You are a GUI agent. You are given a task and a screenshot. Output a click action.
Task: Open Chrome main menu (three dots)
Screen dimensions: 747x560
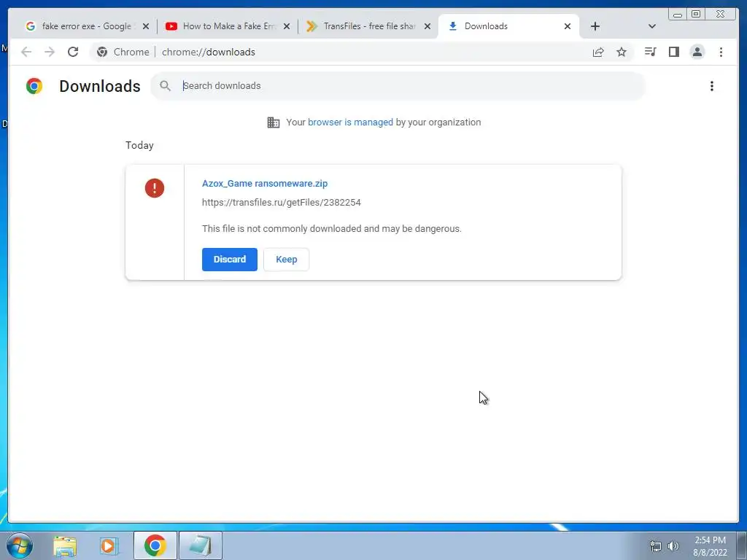pyautogui.click(x=721, y=52)
